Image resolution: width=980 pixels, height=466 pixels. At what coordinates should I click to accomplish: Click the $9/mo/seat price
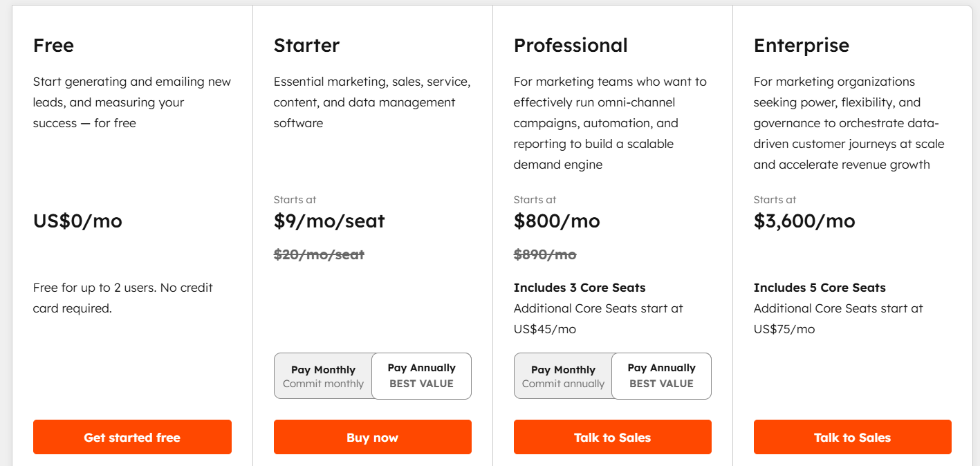[329, 221]
